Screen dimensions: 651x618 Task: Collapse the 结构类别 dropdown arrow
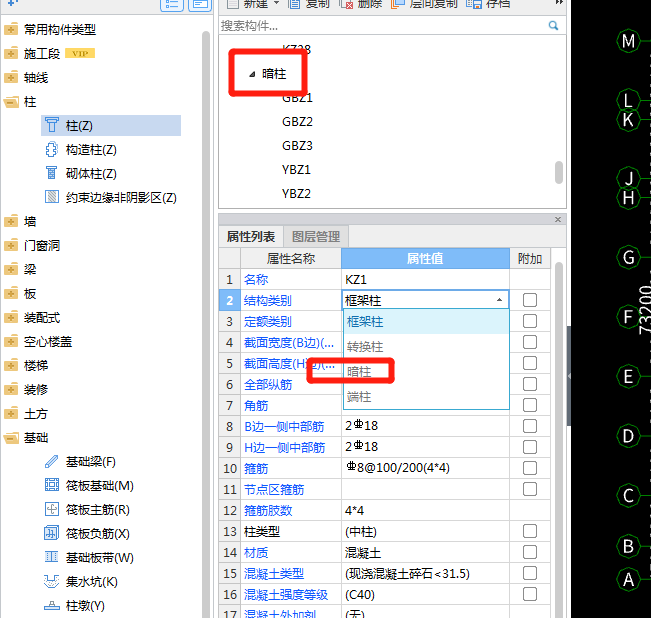tap(499, 300)
